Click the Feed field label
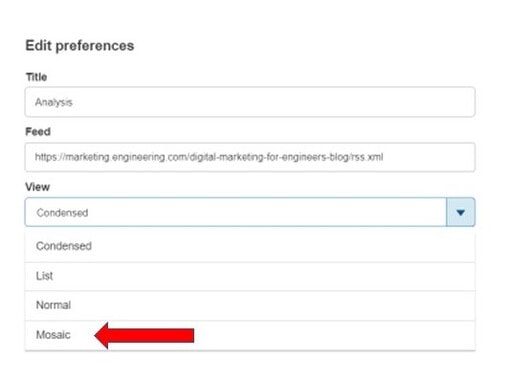The width and height of the screenshot is (512, 382). point(38,132)
